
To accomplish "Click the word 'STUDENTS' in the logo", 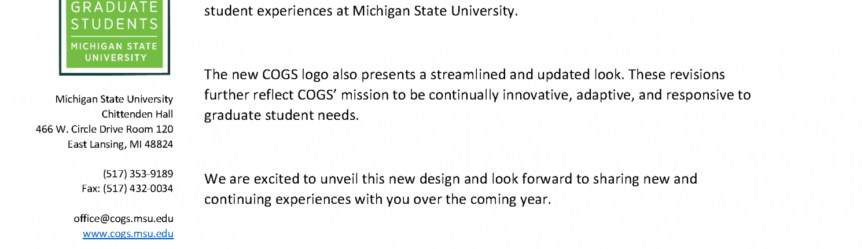I will click(115, 24).
